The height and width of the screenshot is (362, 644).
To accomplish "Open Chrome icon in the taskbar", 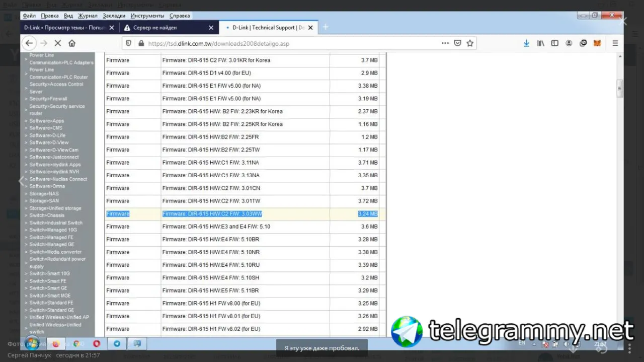I will click(77, 344).
